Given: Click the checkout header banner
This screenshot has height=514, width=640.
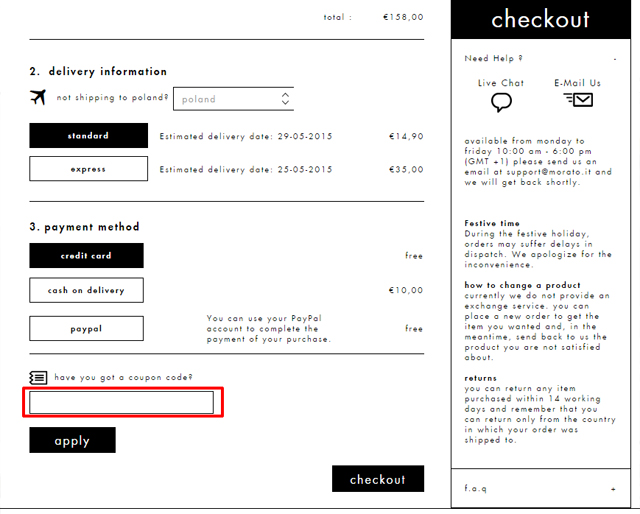Looking at the screenshot, I should [x=540, y=20].
